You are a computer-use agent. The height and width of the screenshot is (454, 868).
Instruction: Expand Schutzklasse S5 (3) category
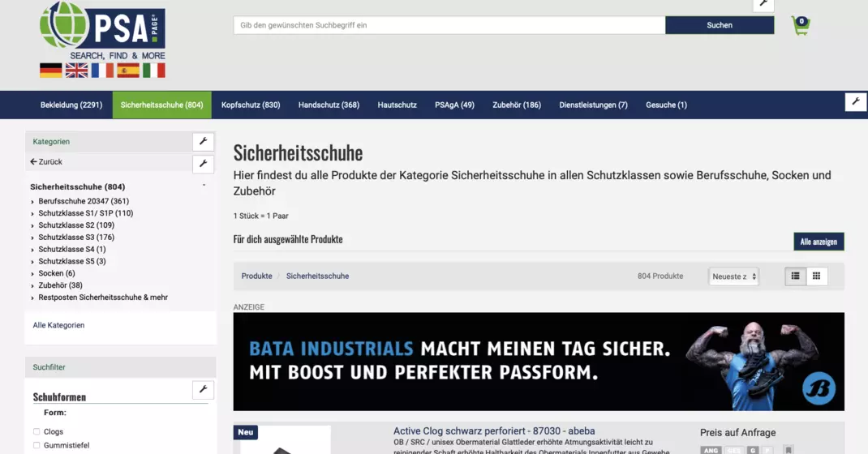[71, 262]
